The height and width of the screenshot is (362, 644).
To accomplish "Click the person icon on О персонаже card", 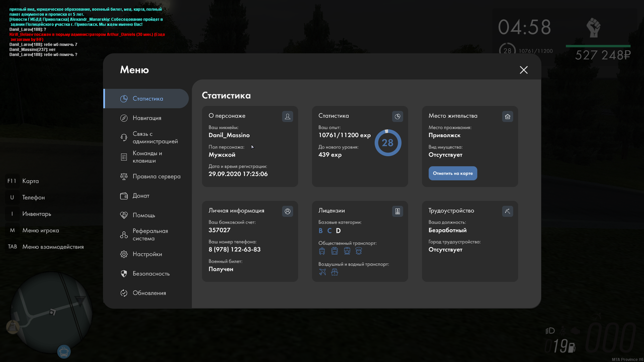I will click(x=288, y=117).
